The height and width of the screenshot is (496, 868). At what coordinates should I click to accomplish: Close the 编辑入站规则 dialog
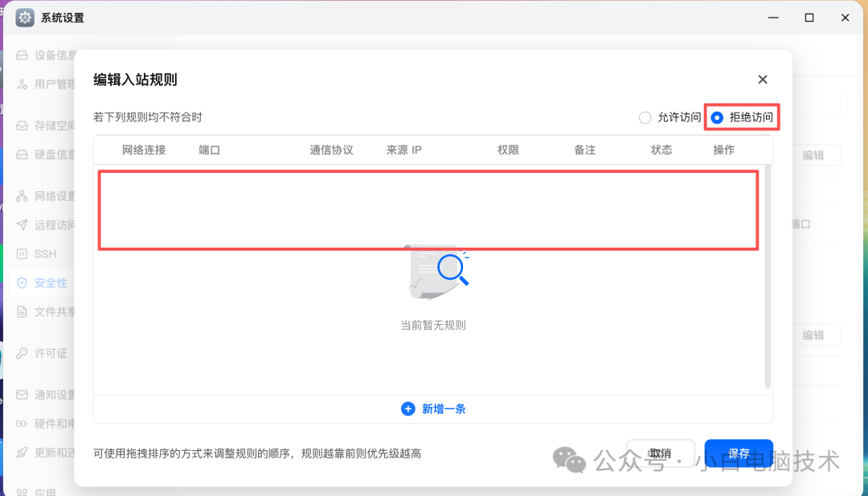click(x=763, y=80)
